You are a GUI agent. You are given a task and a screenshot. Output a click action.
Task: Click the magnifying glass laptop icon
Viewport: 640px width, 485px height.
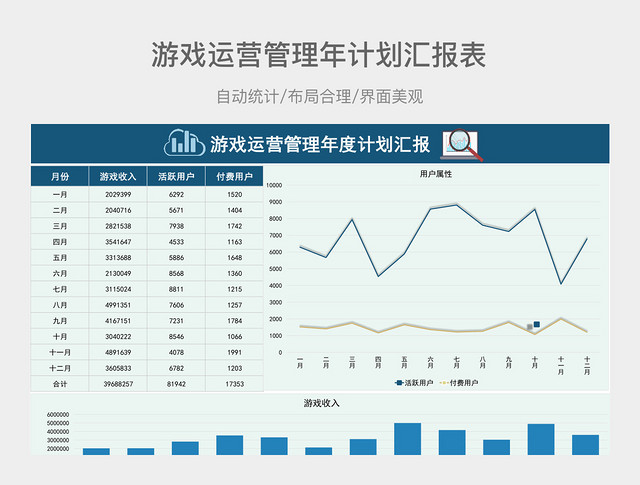pos(462,145)
